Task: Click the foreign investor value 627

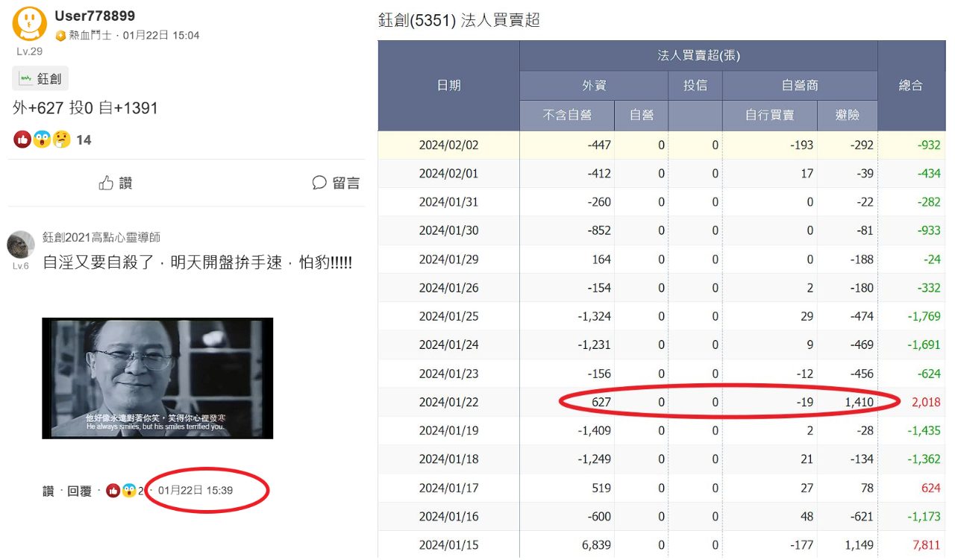Action: [x=601, y=403]
